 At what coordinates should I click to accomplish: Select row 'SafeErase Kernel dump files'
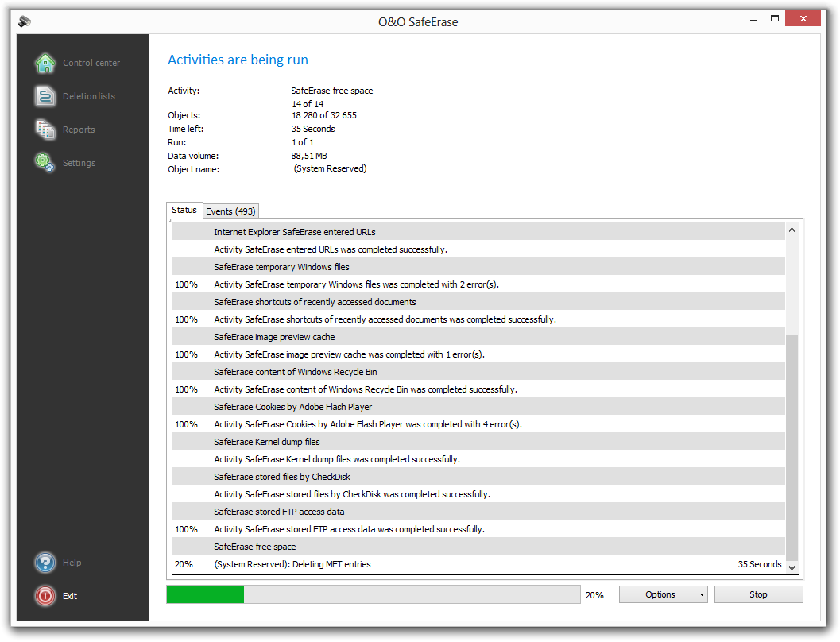tap(479, 442)
